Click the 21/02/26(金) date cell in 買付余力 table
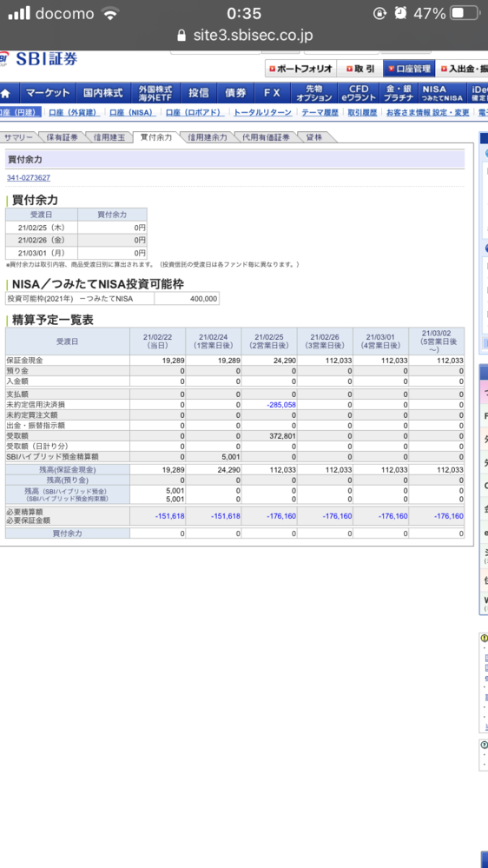488x868 pixels. 42,241
